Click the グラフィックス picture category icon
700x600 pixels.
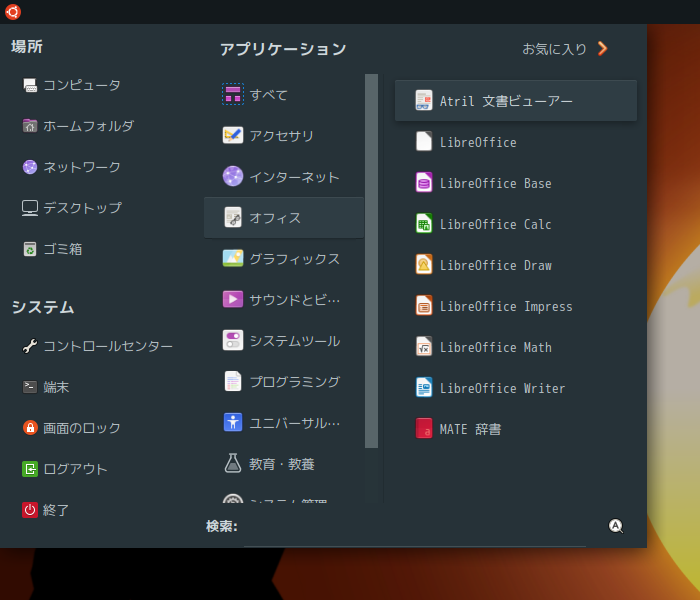[233, 258]
